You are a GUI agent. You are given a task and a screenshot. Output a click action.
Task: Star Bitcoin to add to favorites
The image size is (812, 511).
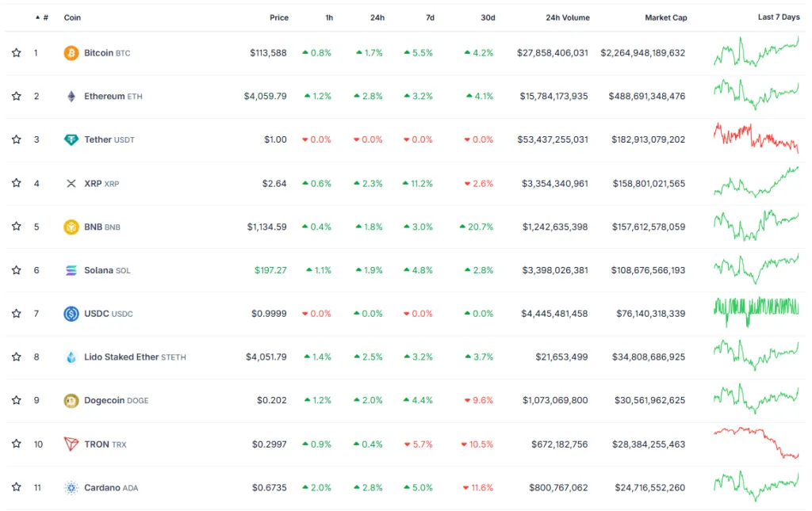pos(16,53)
